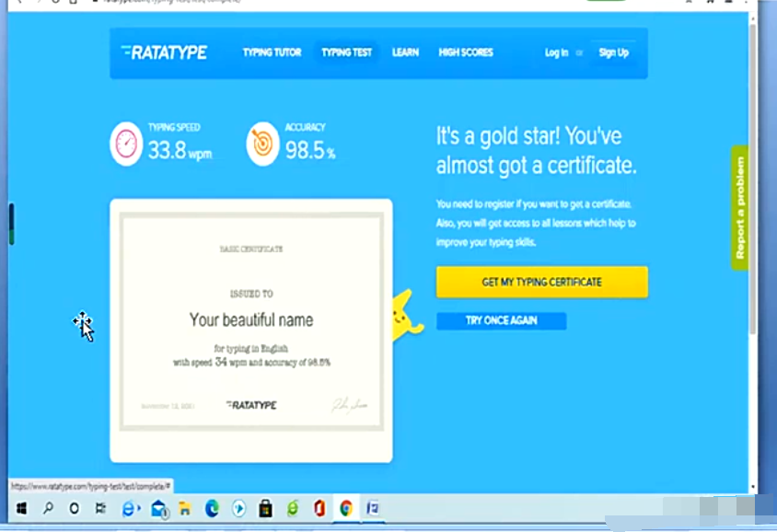Viewport: 777px width, 532px height.
Task: Open the Typing Tutor menu item
Action: [272, 52]
